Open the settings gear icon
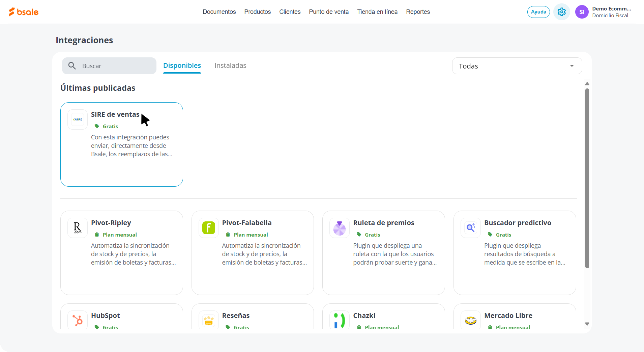The image size is (644, 352). point(562,12)
